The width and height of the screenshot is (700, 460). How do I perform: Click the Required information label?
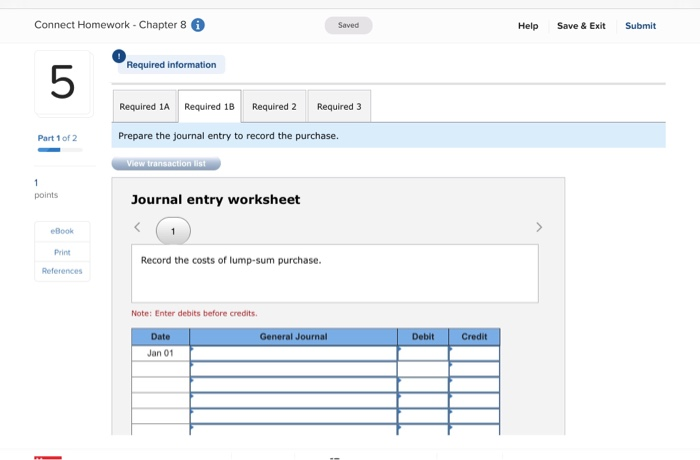point(171,65)
